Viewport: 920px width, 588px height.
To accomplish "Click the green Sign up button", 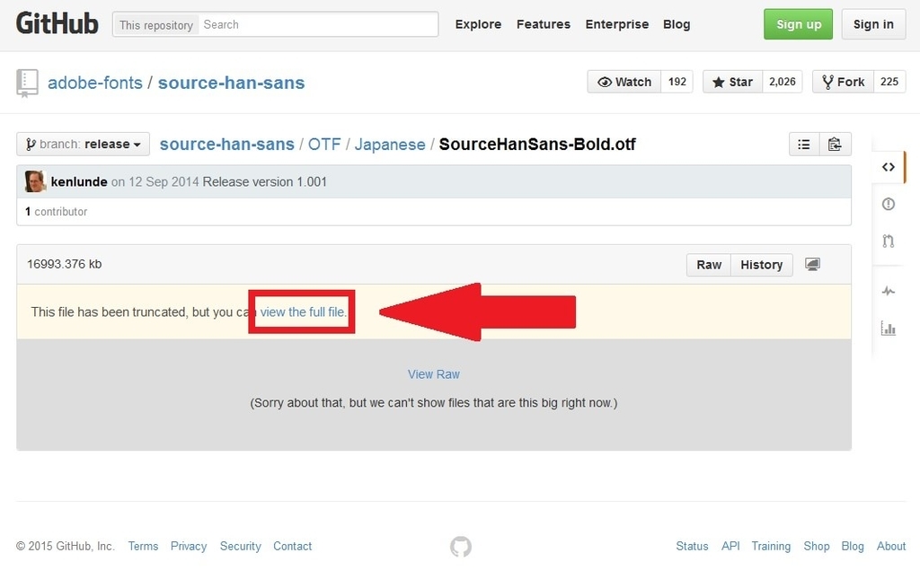I will (798, 24).
